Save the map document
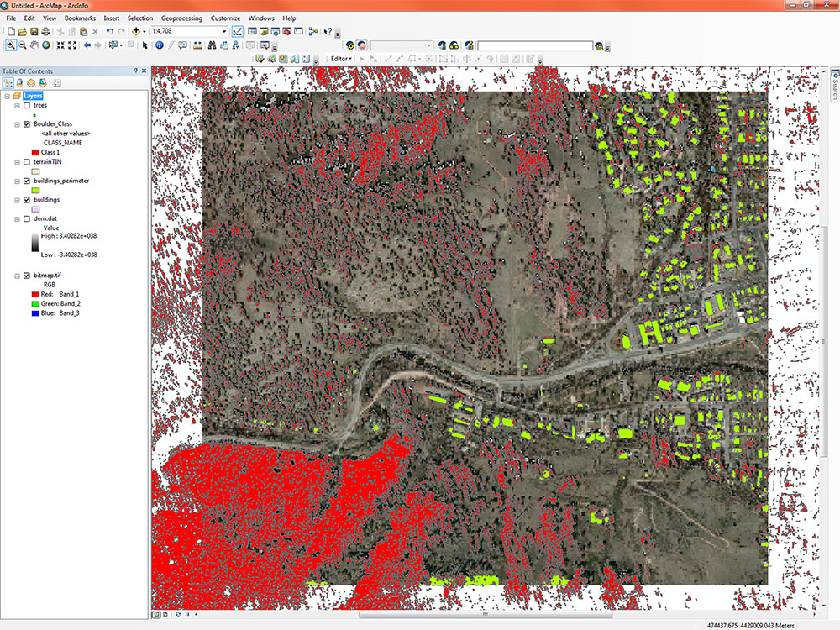Image resolution: width=840 pixels, height=630 pixels. point(34,31)
